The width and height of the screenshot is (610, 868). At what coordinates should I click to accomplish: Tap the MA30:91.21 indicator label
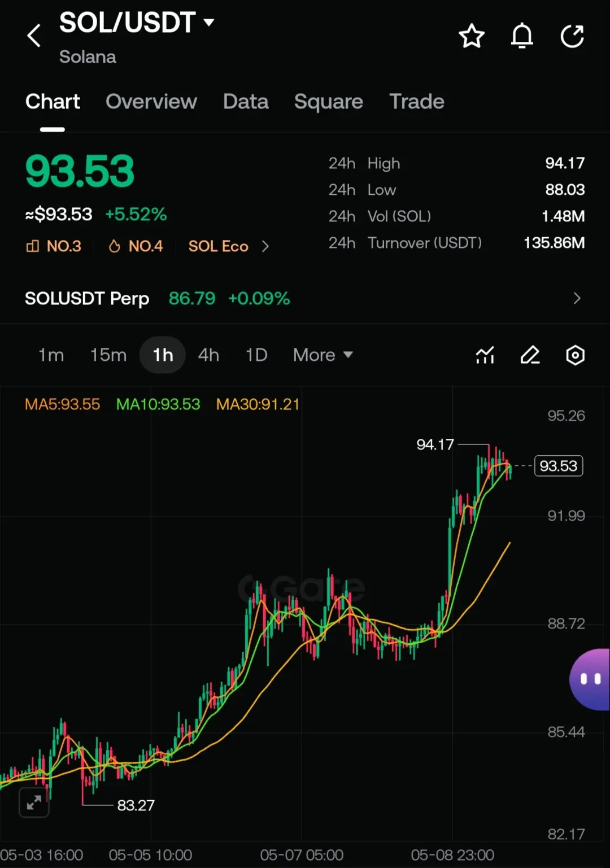[x=258, y=404]
